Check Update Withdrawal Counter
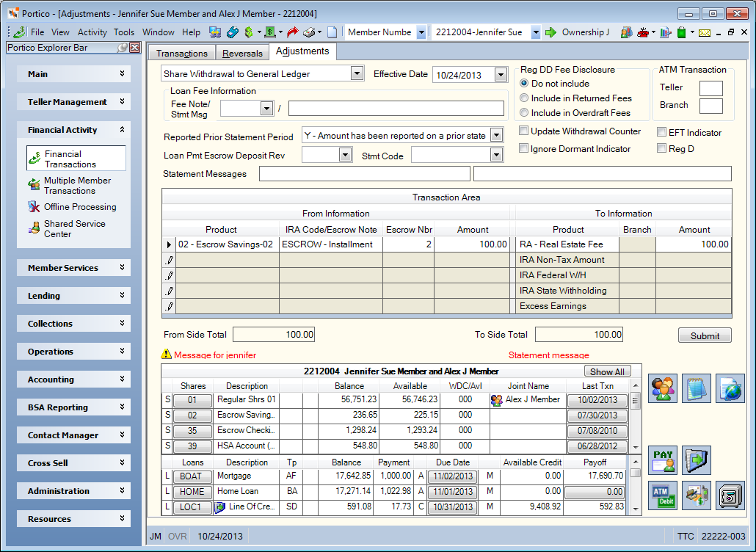 (523, 131)
